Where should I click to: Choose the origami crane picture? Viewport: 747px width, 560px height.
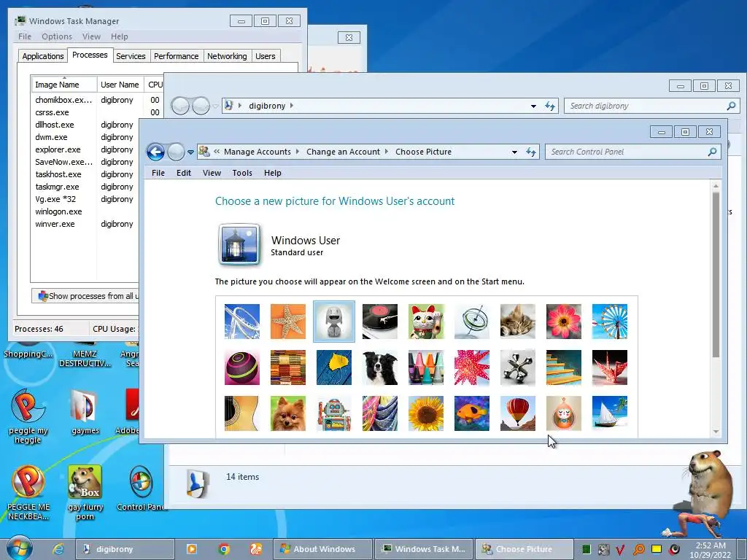610,367
